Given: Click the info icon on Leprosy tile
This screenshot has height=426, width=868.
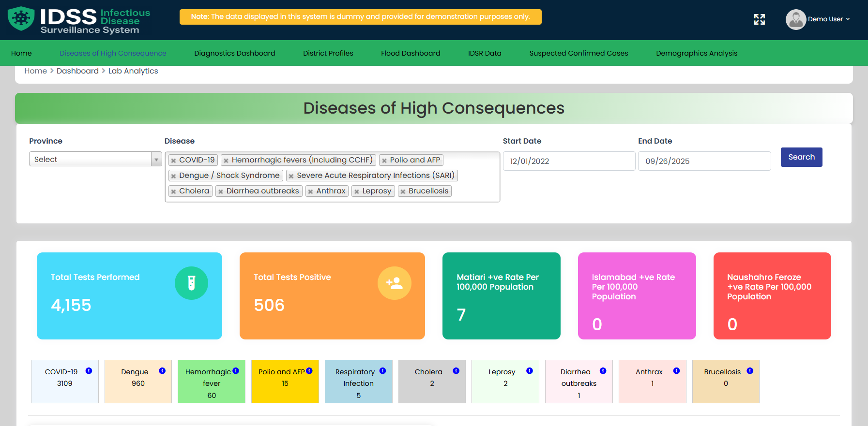Looking at the screenshot, I should tap(530, 371).
